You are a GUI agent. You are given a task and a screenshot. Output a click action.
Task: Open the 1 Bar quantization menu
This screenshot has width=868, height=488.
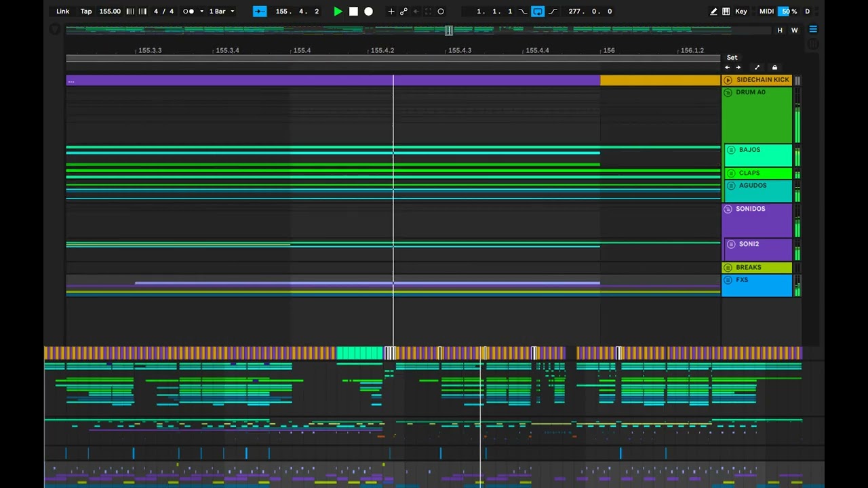point(221,12)
